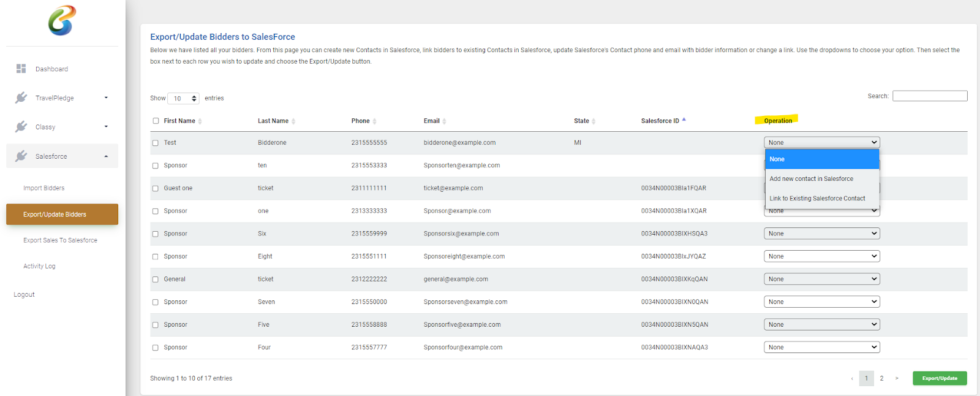Open Operation dropdown for Sponsor Seven
The image size is (980, 396).
click(x=821, y=302)
